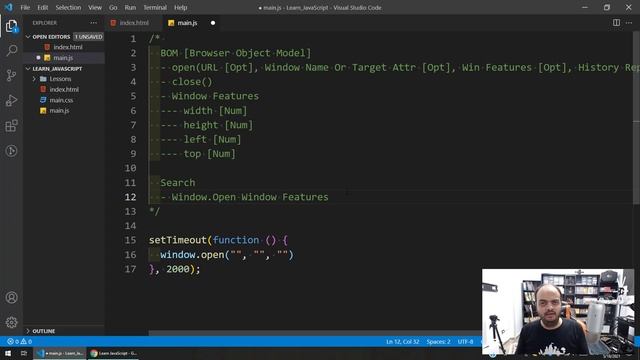Open the Run menu
640x360 pixels.
(x=130, y=7)
